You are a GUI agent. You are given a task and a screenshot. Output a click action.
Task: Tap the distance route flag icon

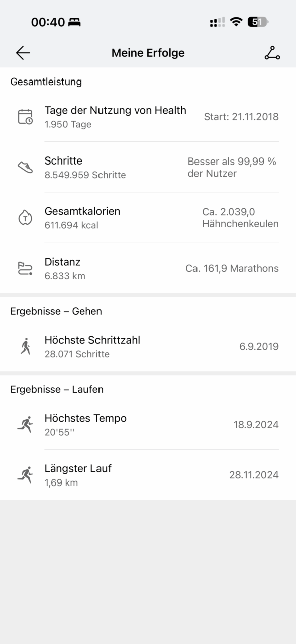(x=25, y=268)
